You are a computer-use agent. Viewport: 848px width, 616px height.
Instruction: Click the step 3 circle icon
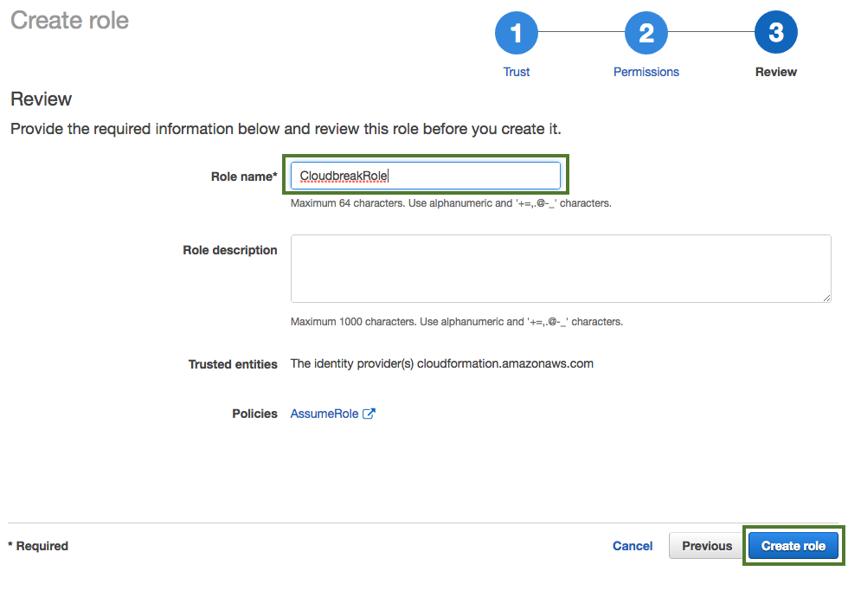point(775,34)
